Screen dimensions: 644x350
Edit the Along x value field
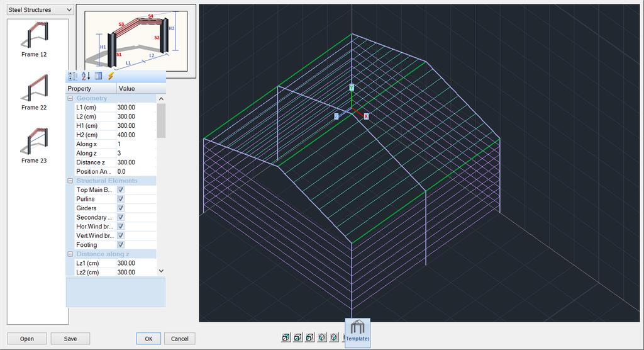[x=136, y=144]
